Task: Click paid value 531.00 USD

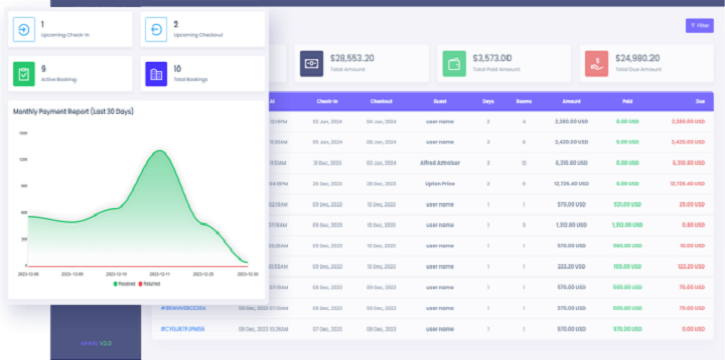Action: click(x=627, y=204)
